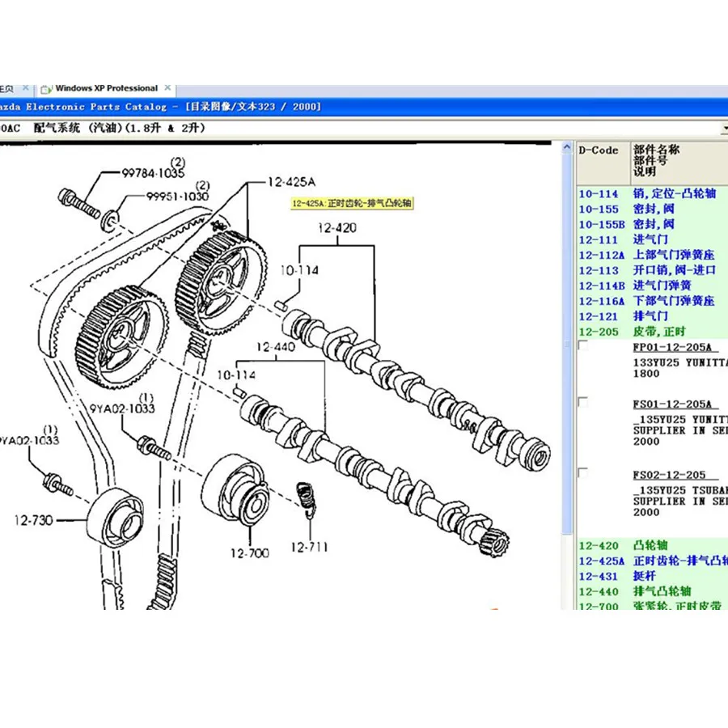The width and height of the screenshot is (728, 728).
Task: Click the 12-711 spring callout in diagram
Action: (x=311, y=547)
